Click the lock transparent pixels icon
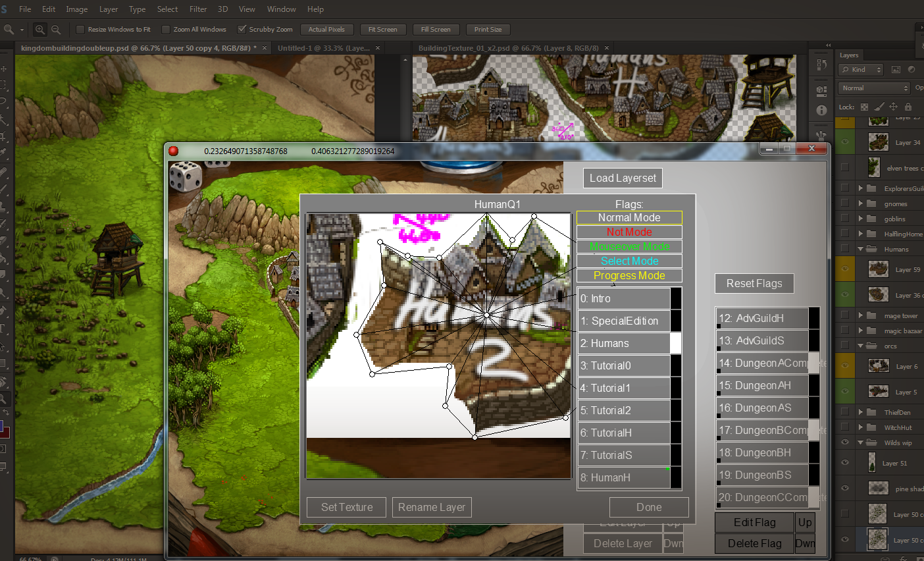 click(x=864, y=107)
